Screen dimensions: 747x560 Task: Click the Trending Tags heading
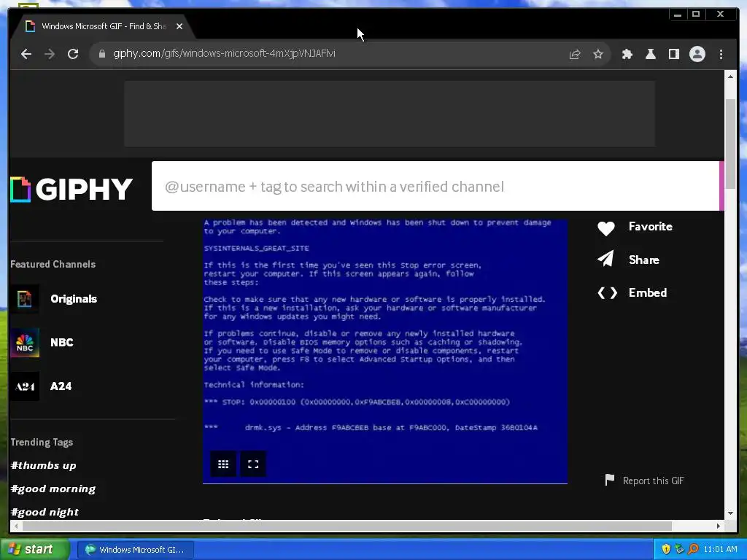pos(42,443)
